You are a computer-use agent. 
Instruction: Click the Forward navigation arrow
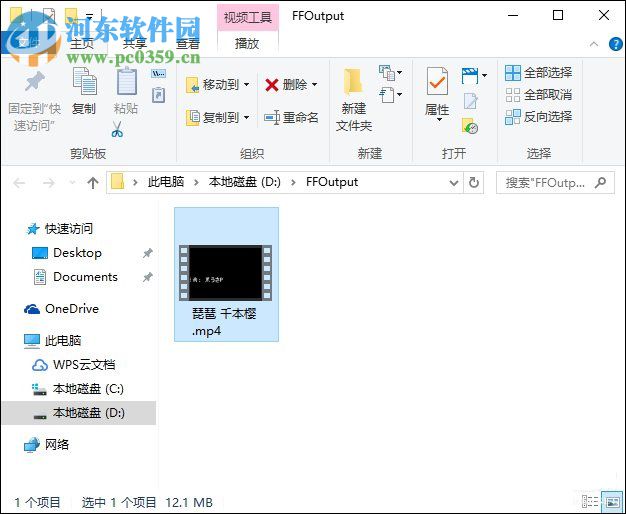(x=49, y=183)
